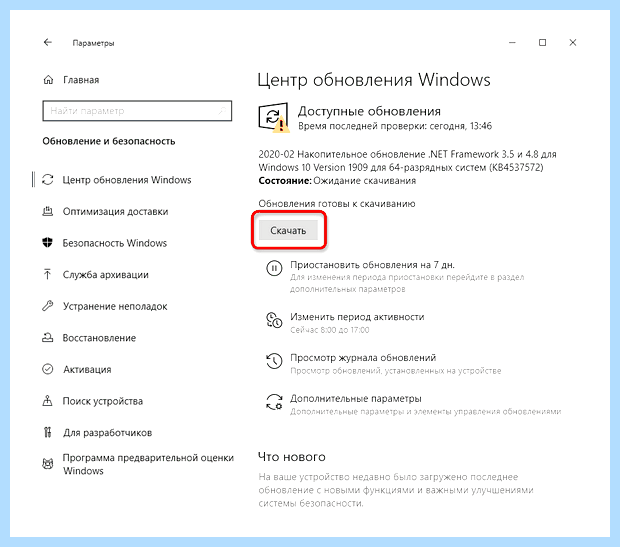
Task: Click the clock icon for Изменить период активности
Action: pyautogui.click(x=274, y=320)
